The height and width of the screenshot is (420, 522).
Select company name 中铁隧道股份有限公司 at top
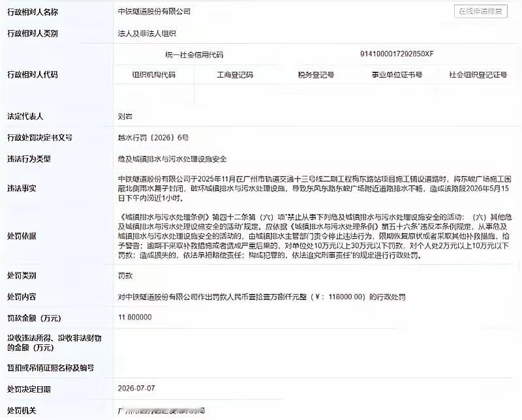[154, 12]
